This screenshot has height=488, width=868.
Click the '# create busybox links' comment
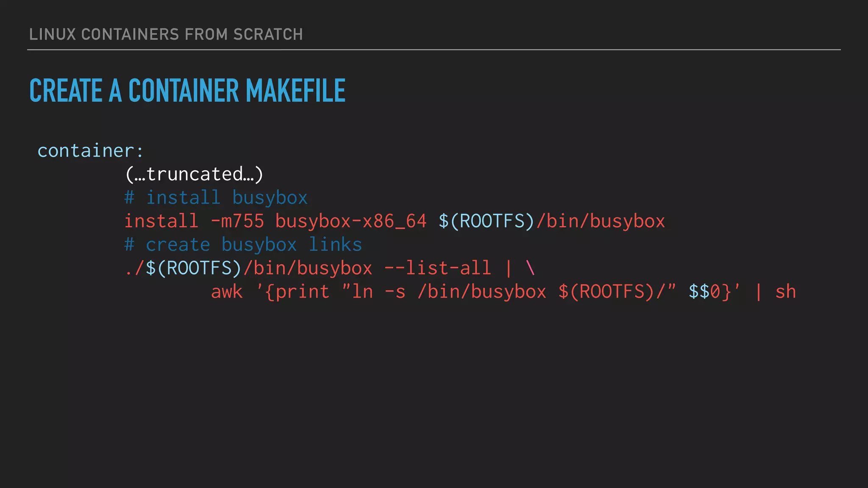[x=243, y=245]
